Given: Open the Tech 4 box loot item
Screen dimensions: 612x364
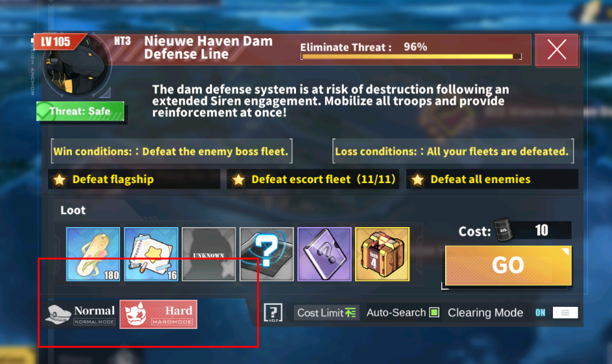Looking at the screenshot, I should [382, 254].
